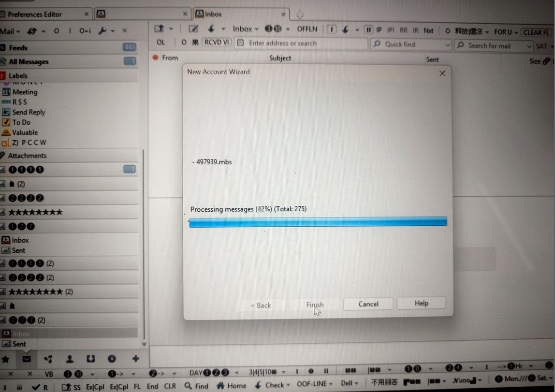Click the star icon in bottom navigation bar

click(x=6, y=359)
